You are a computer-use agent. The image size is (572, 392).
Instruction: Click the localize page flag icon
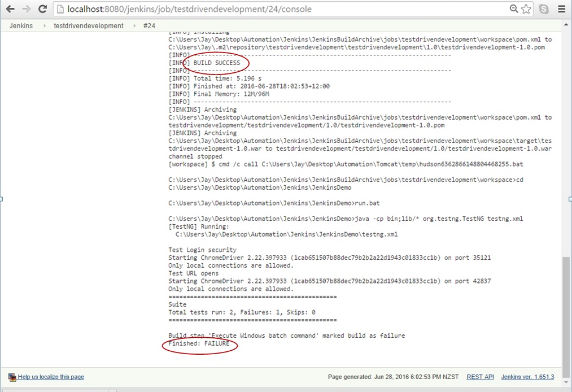click(12, 377)
